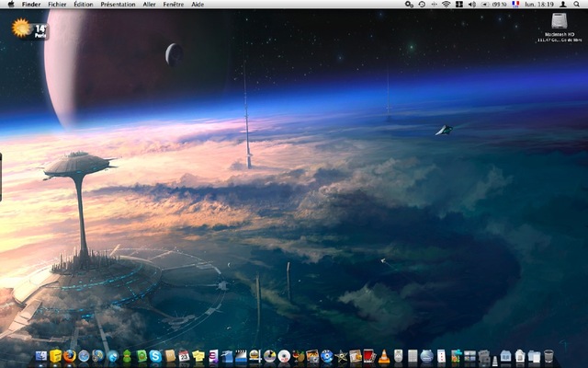
Task: Launch VLC orange cone in dock
Action: [x=384, y=356]
